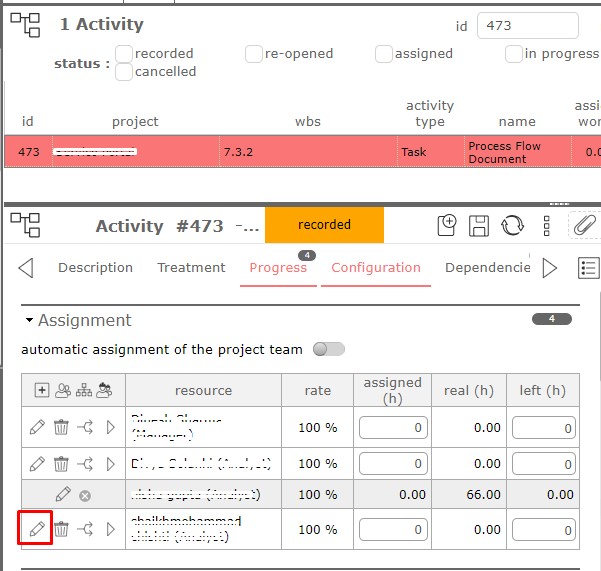Click the add assignment plus icon
Viewport: 601px width, 571px height.
coord(42,390)
